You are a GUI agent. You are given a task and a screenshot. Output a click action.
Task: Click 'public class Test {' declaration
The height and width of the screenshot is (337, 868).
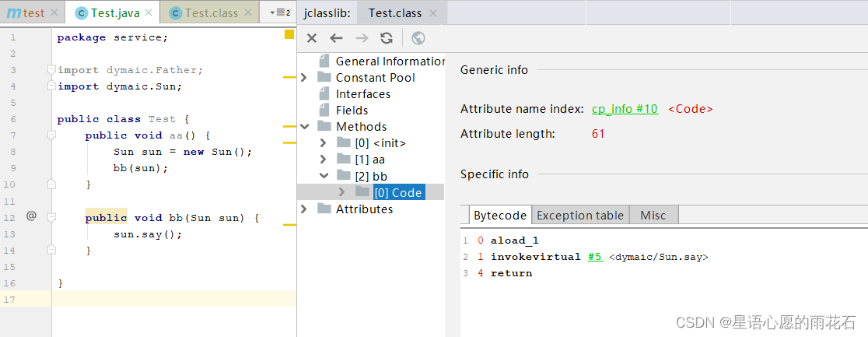tap(124, 118)
